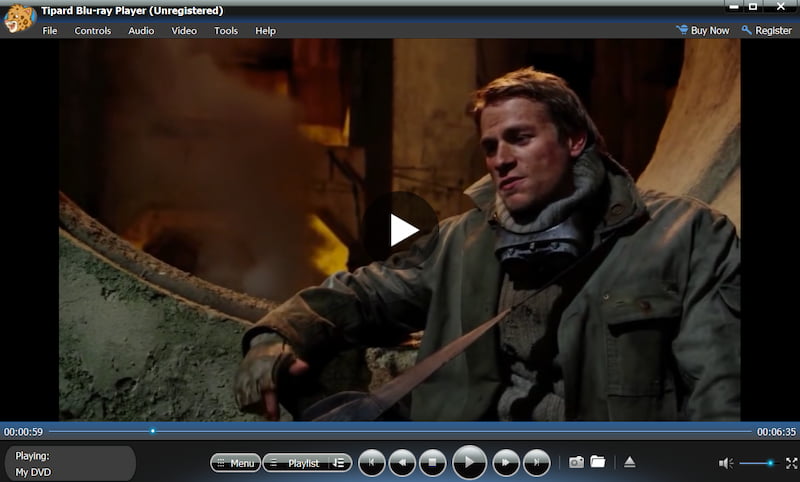
Task: Click the elapsed time 00:00:59
Action: [23, 432]
